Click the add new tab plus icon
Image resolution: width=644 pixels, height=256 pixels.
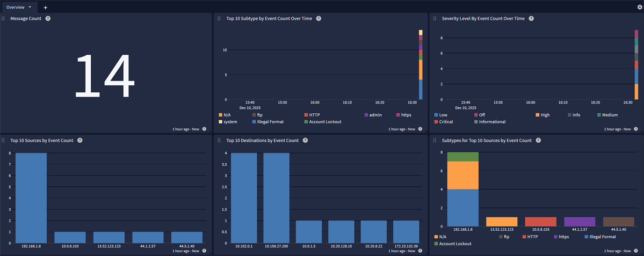click(x=46, y=8)
